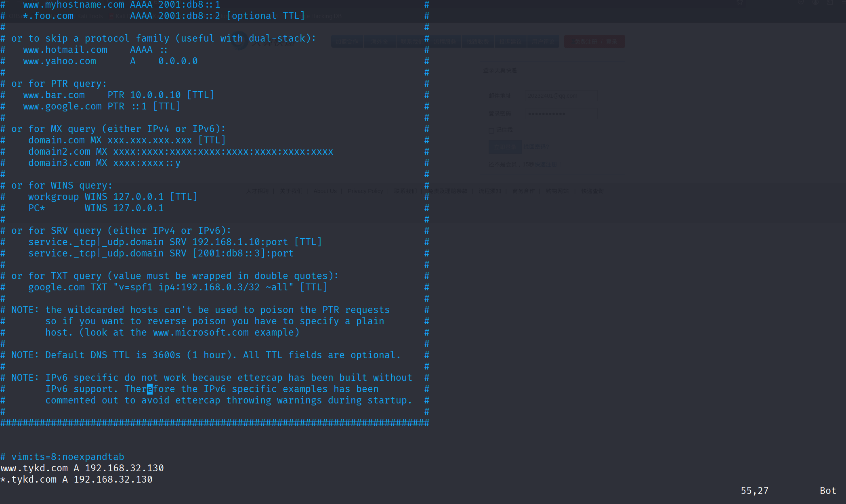The width and height of the screenshot is (846, 504).
Task: Click the faint Privacy Policy footer link
Action: (x=365, y=191)
